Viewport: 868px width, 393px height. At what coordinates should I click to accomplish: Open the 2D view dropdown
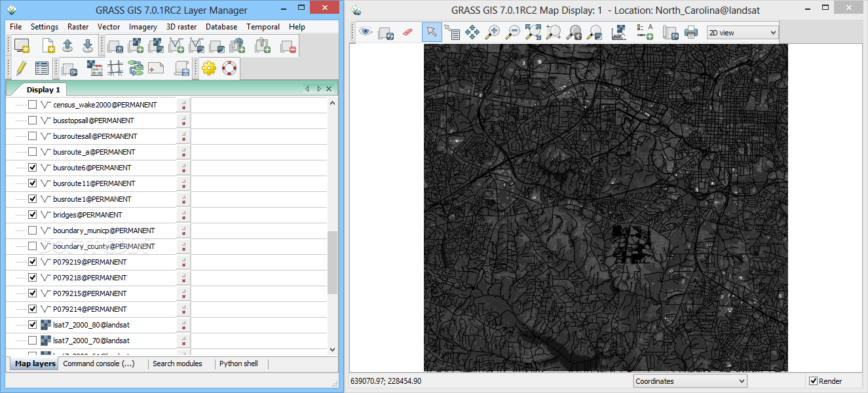point(743,33)
